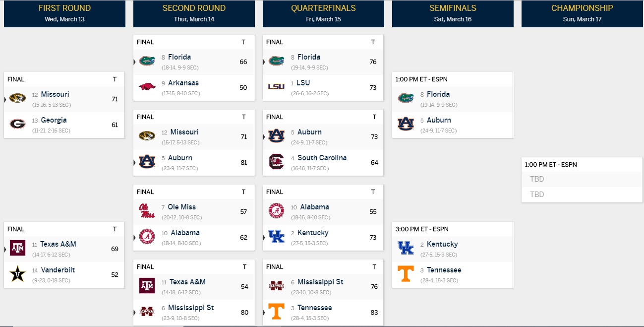Open the Kentucky vs Tennessee 3:00 PM game
This screenshot has height=327, width=644.
click(x=453, y=254)
